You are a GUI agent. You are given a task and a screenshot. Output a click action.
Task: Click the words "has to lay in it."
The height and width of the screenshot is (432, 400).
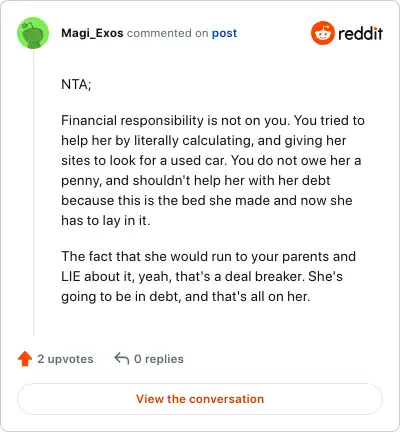(x=106, y=220)
